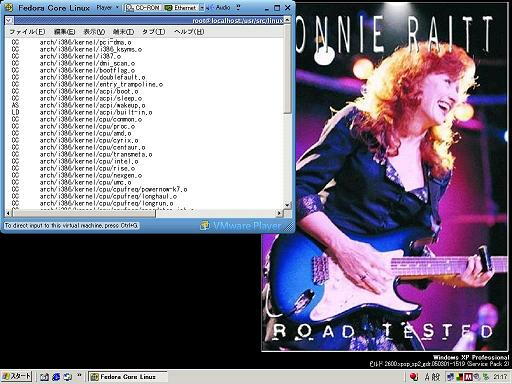Click the スタート button
The height and width of the screenshot is (384, 512).
[x=16, y=377]
